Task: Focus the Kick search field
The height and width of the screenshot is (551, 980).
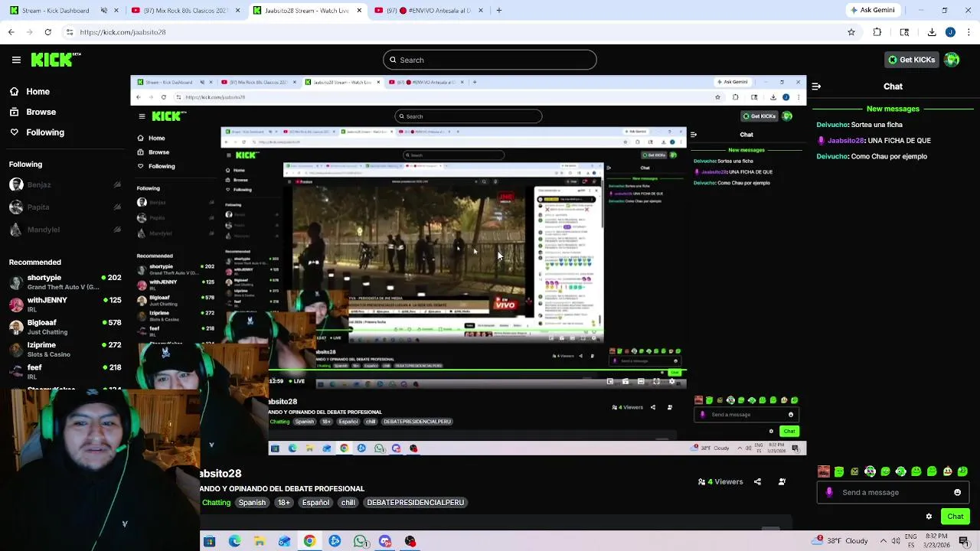Action: point(490,60)
